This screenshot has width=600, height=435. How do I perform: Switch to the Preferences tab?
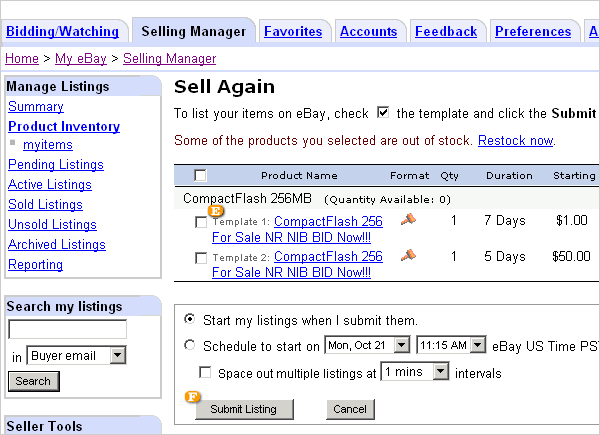[x=533, y=31]
